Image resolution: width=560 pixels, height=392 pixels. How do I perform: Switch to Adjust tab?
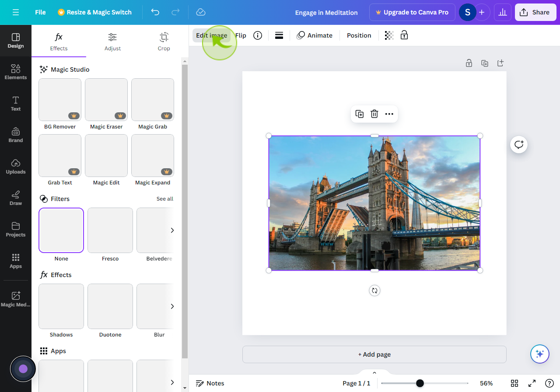coord(112,42)
